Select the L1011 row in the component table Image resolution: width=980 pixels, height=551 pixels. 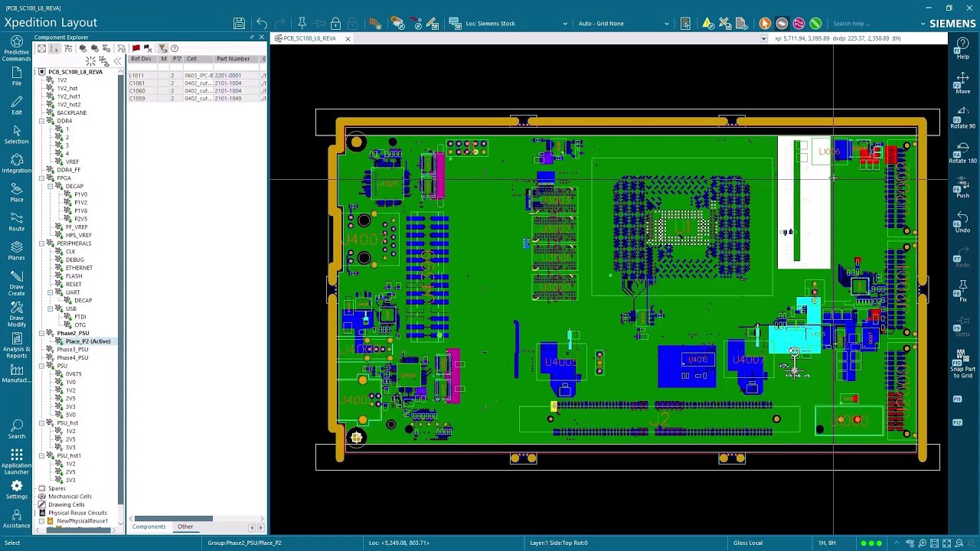pyautogui.click(x=197, y=76)
